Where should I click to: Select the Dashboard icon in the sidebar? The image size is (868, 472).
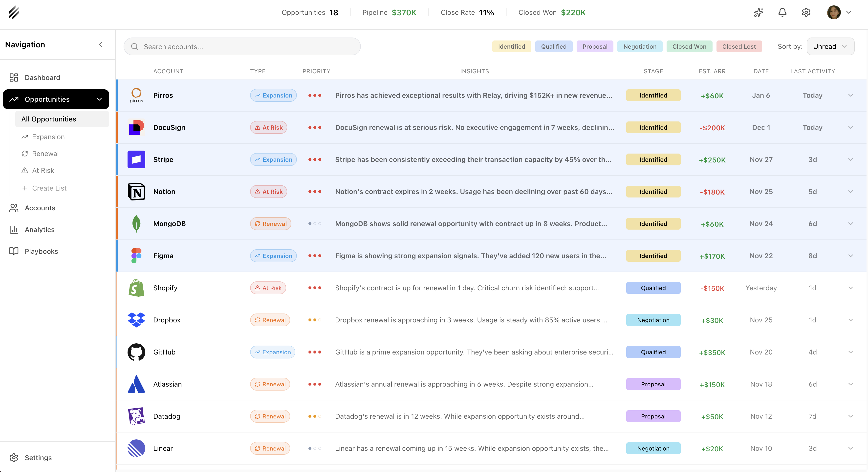tap(14, 77)
